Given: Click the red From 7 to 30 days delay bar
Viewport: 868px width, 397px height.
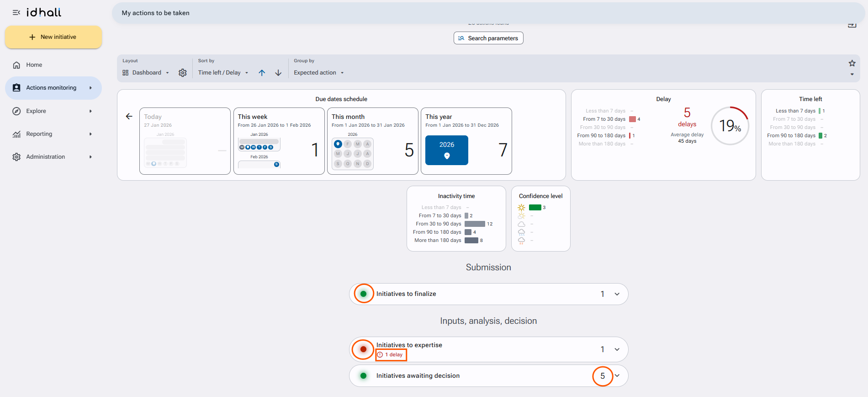Looking at the screenshot, I should (x=633, y=119).
